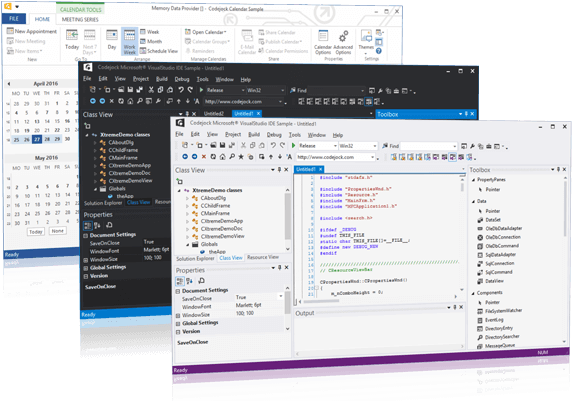
Task: Select April 27 in Calendar date picker
Action: click(37, 139)
